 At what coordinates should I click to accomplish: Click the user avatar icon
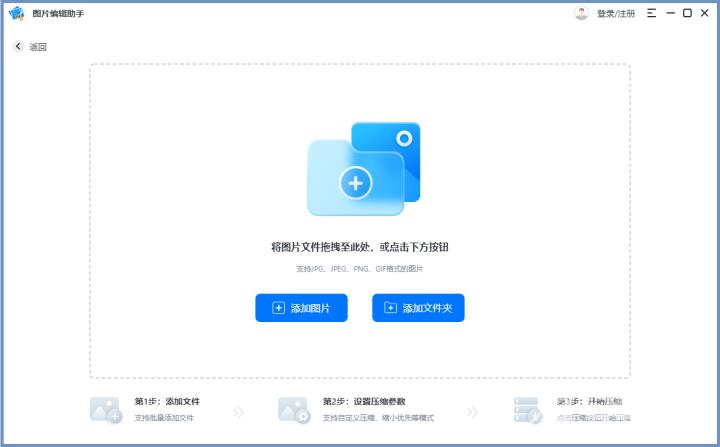coord(581,13)
